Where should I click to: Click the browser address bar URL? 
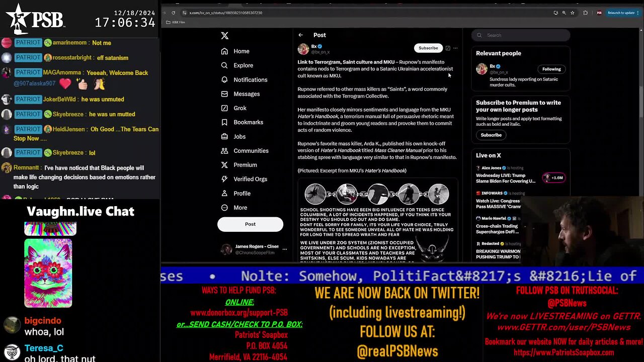point(225,13)
